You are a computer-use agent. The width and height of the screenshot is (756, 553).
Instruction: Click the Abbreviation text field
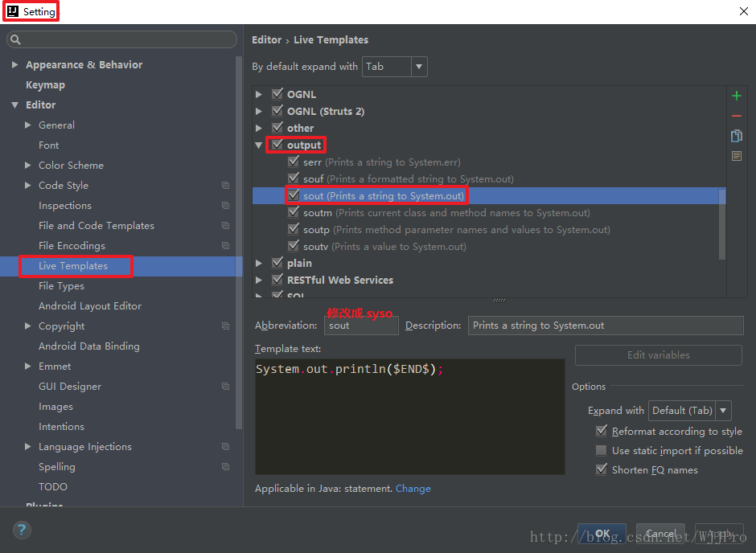pyautogui.click(x=361, y=326)
